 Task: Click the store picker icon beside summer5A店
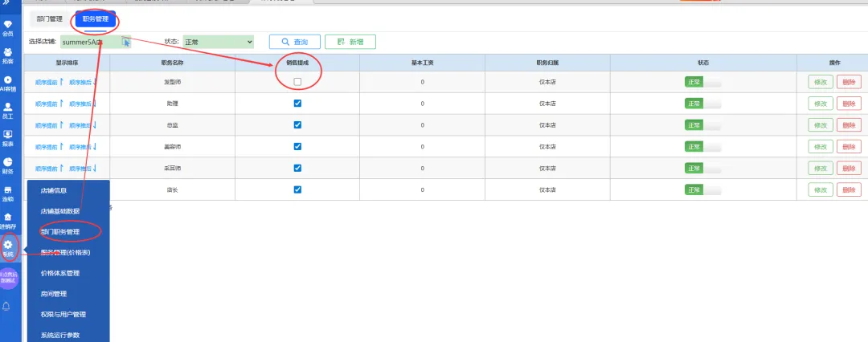125,42
